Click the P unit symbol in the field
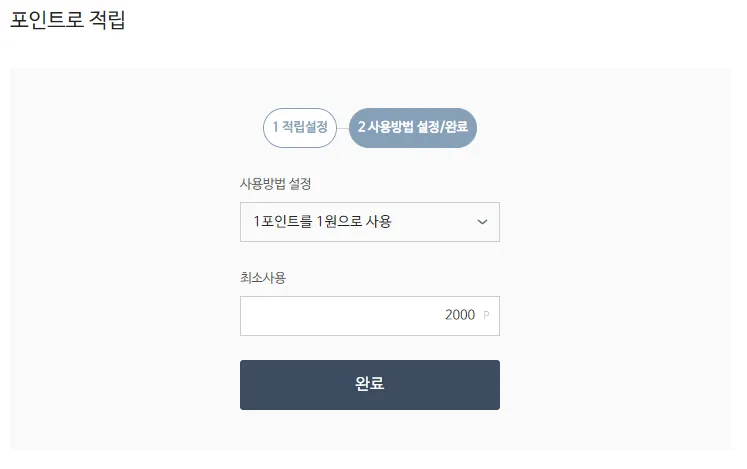The height and width of the screenshot is (469, 747). [x=486, y=316]
